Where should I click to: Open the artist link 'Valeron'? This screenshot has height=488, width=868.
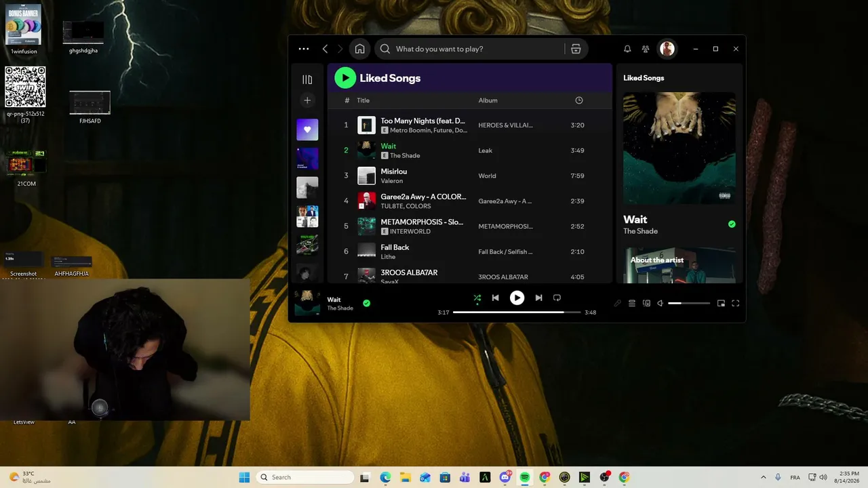392,181
